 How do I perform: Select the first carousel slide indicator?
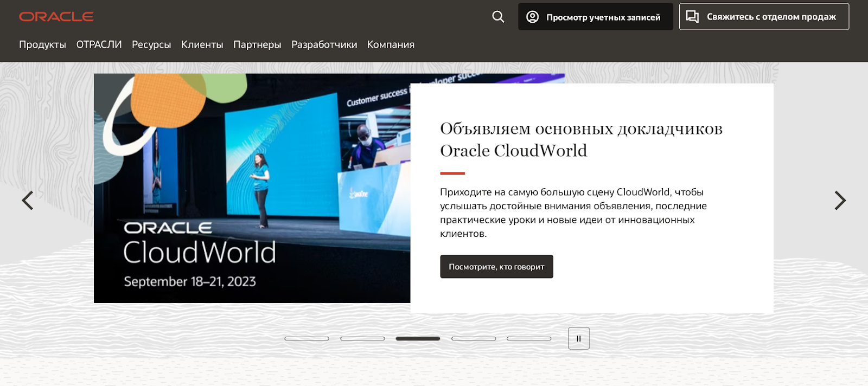coord(307,338)
